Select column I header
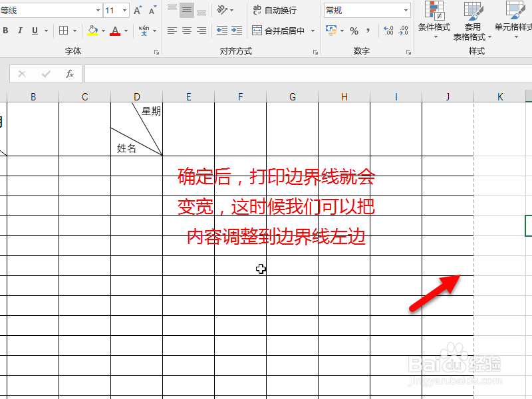532x399 pixels. 396,96
